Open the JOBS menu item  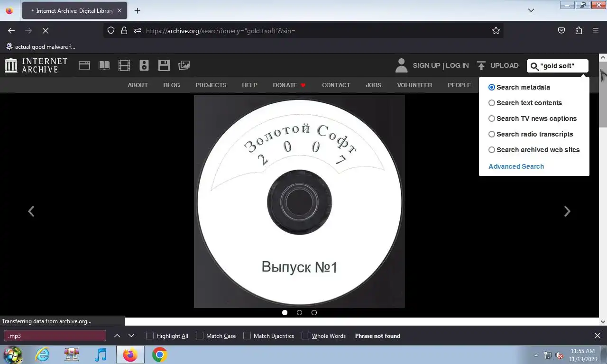[374, 85]
